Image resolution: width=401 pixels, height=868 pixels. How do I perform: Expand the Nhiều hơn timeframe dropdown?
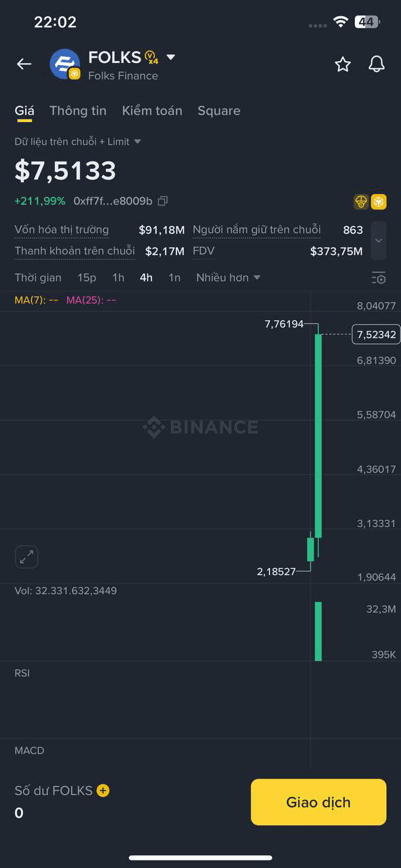coord(229,277)
